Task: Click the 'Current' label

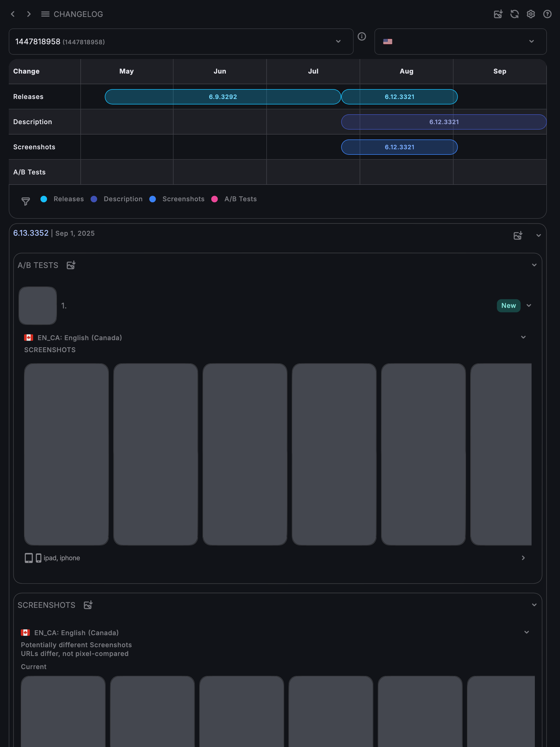Action: pyautogui.click(x=34, y=667)
